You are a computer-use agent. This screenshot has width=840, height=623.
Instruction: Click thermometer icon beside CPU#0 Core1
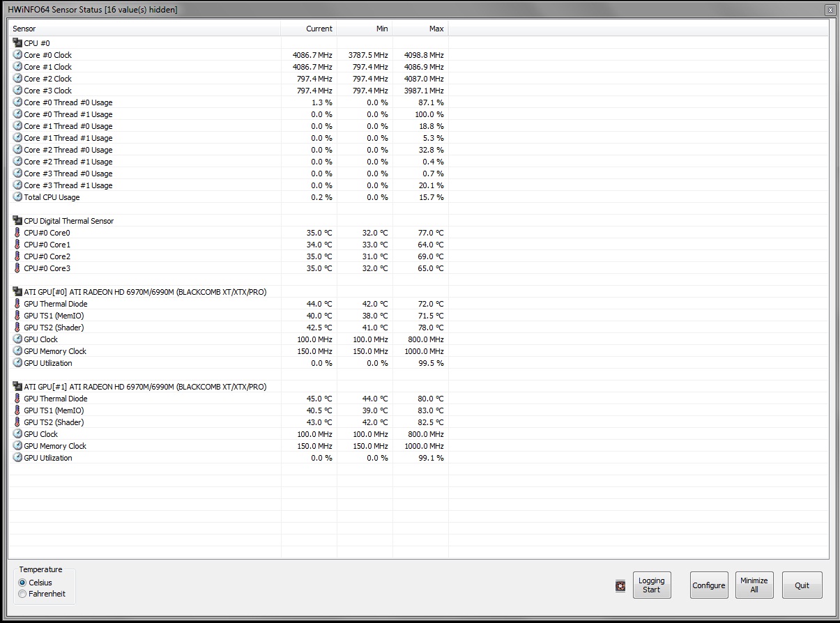17,245
